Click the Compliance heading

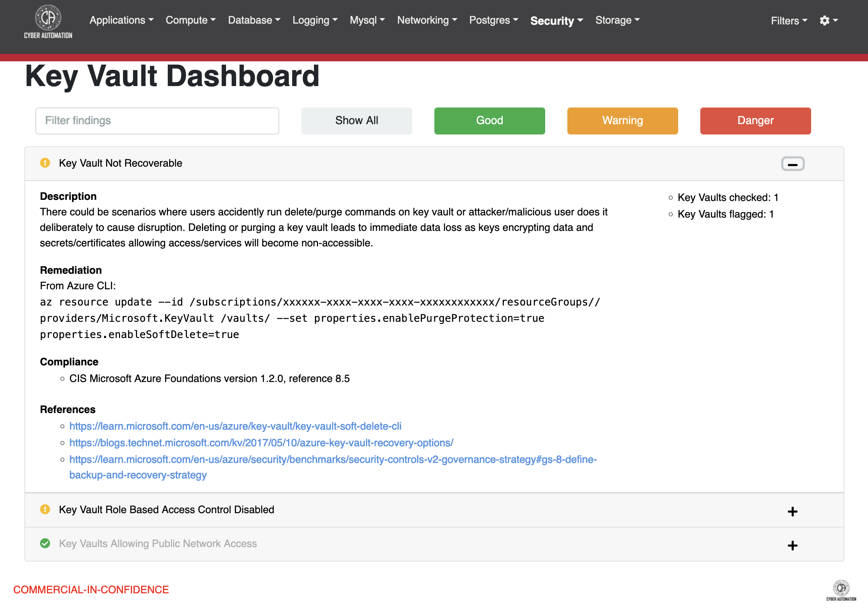point(69,362)
